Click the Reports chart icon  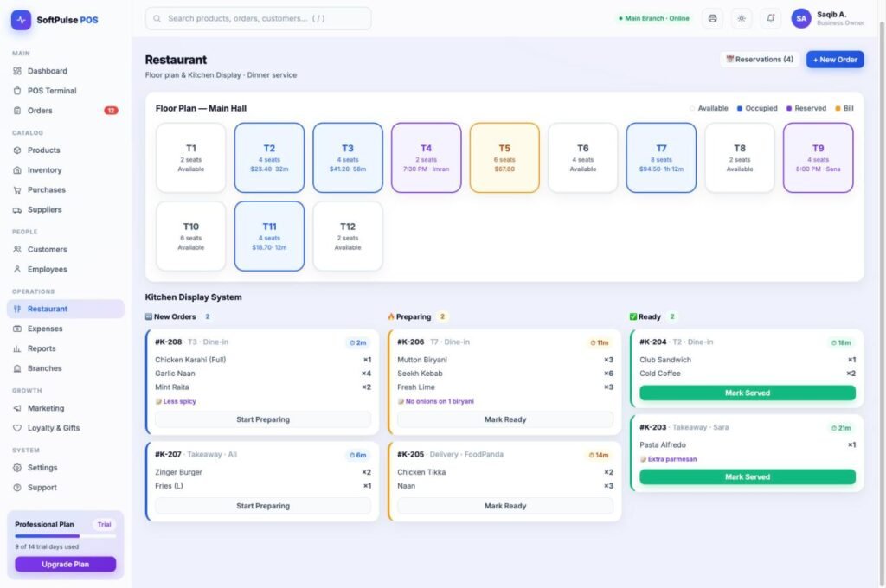pos(17,348)
